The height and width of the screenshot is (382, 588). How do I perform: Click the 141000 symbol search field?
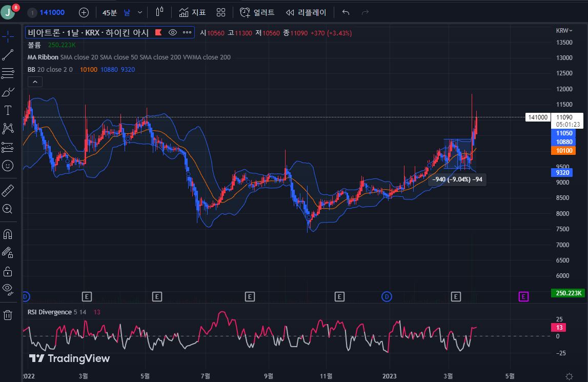(51, 12)
